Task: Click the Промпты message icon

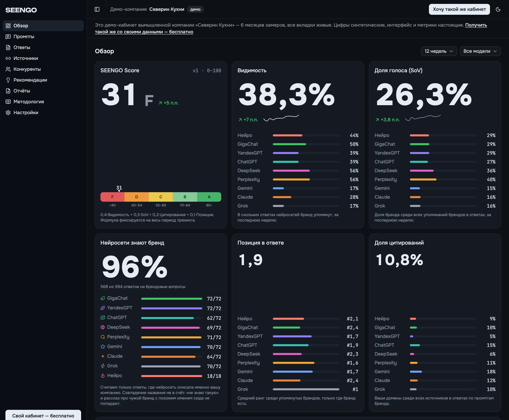Action: tap(8, 36)
